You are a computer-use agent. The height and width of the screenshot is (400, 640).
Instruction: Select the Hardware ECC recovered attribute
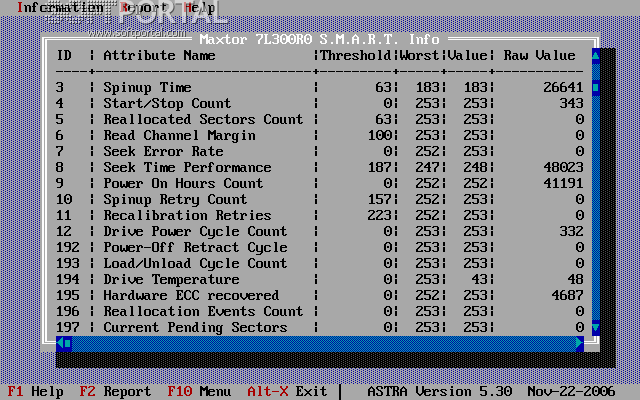[x=191, y=295]
